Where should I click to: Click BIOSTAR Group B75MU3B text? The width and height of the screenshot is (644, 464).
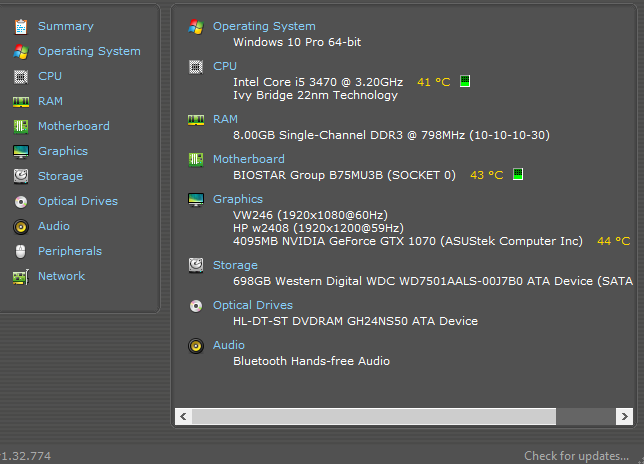pyautogui.click(x=344, y=175)
